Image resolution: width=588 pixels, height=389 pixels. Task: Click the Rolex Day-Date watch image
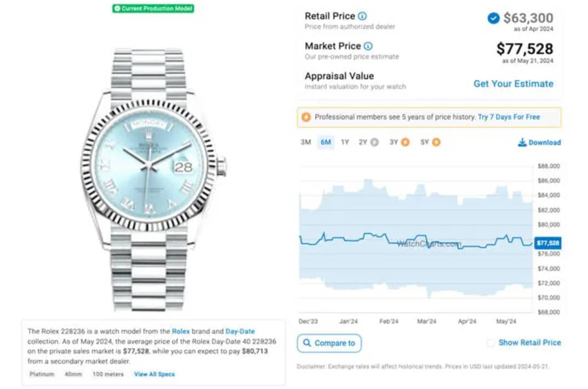point(152,180)
